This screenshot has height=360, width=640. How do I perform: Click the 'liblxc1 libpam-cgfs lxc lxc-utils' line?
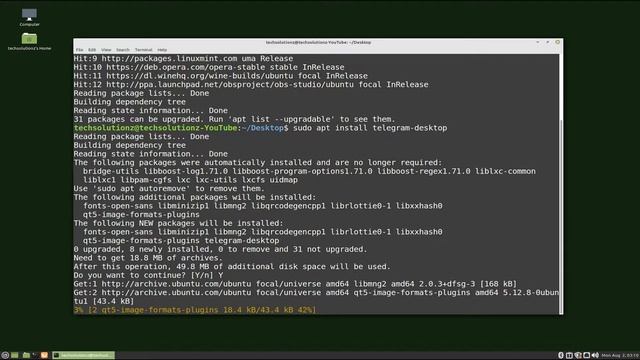[190, 180]
